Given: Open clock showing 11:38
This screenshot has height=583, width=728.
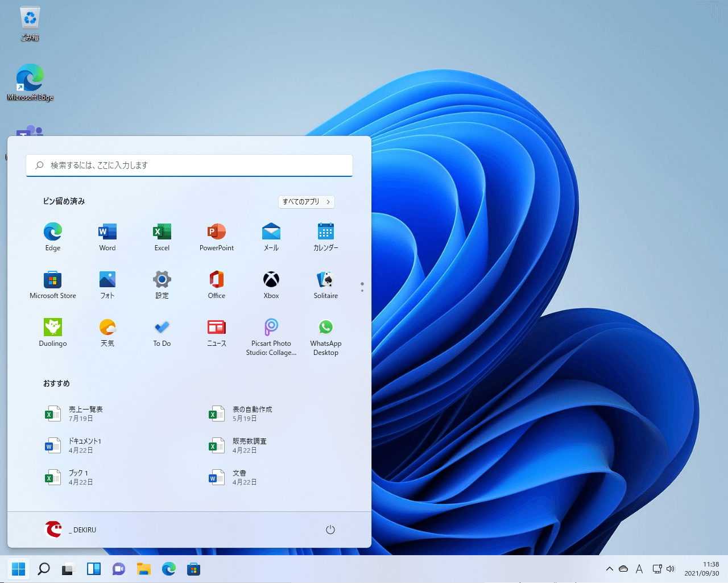Looking at the screenshot, I should coord(702,569).
